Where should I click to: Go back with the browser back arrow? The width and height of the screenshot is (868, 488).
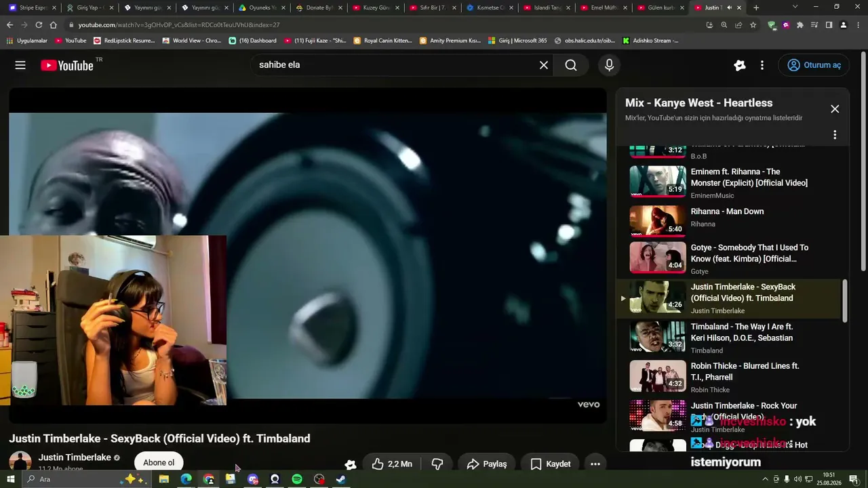click(9, 25)
